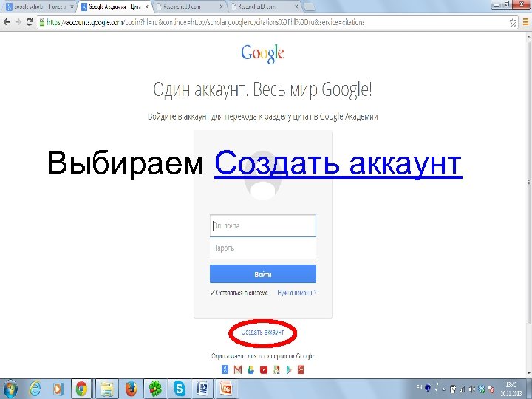Close the Google Академия tab

(x=147, y=7)
